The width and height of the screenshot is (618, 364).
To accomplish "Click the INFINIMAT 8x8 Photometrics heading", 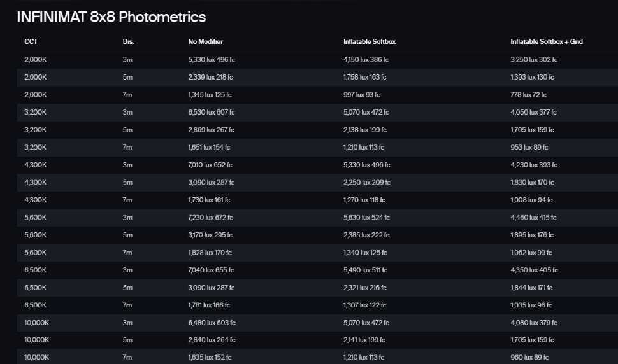I will point(111,17).
